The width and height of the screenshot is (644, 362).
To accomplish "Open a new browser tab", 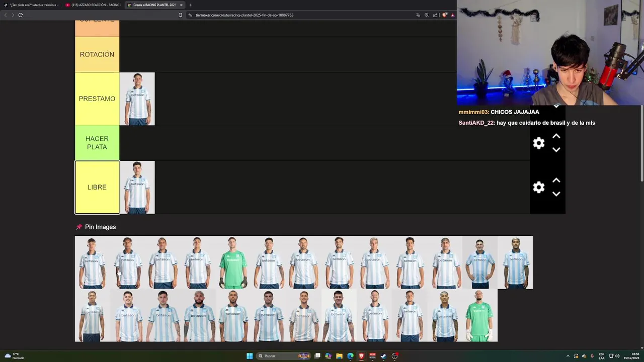I will [190, 5].
